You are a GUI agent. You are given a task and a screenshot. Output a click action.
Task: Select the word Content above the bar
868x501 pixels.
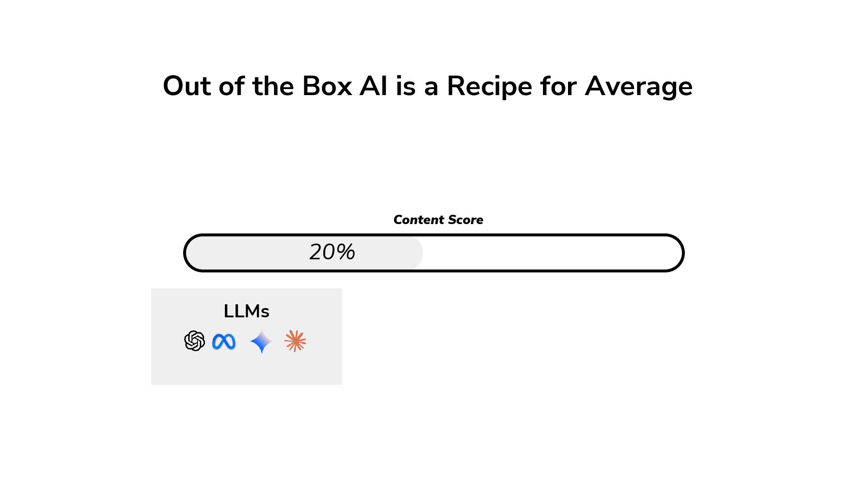419,220
